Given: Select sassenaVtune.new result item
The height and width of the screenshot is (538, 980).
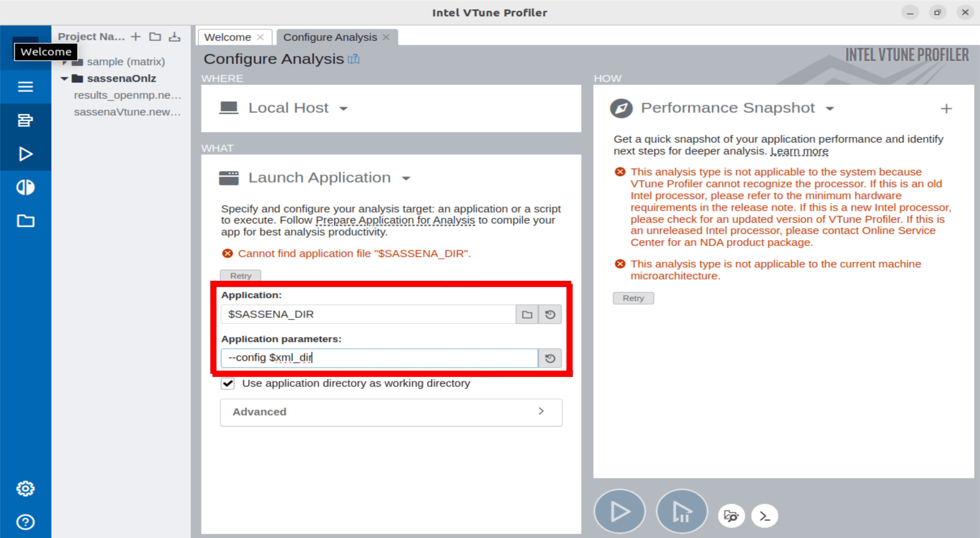Looking at the screenshot, I should tap(127, 112).
